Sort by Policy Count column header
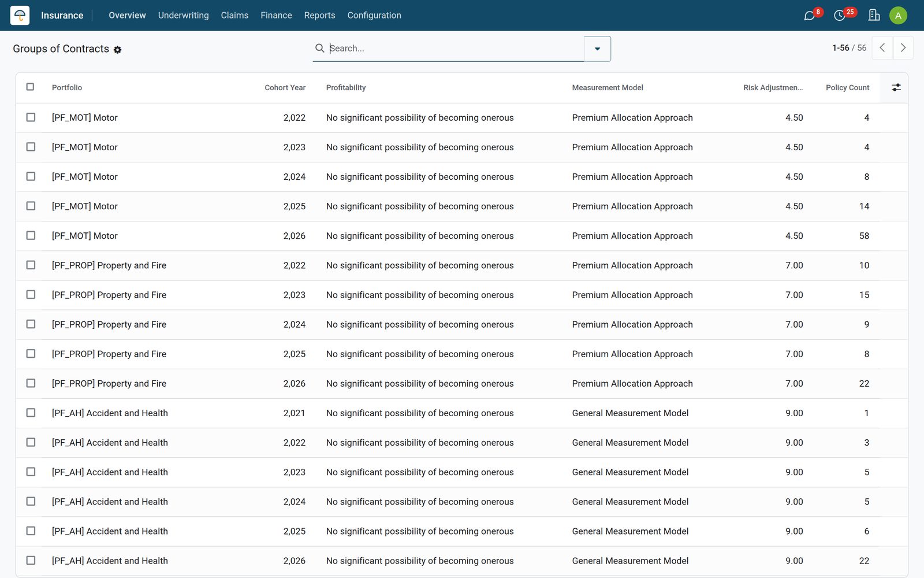The height and width of the screenshot is (578, 924). [847, 87]
